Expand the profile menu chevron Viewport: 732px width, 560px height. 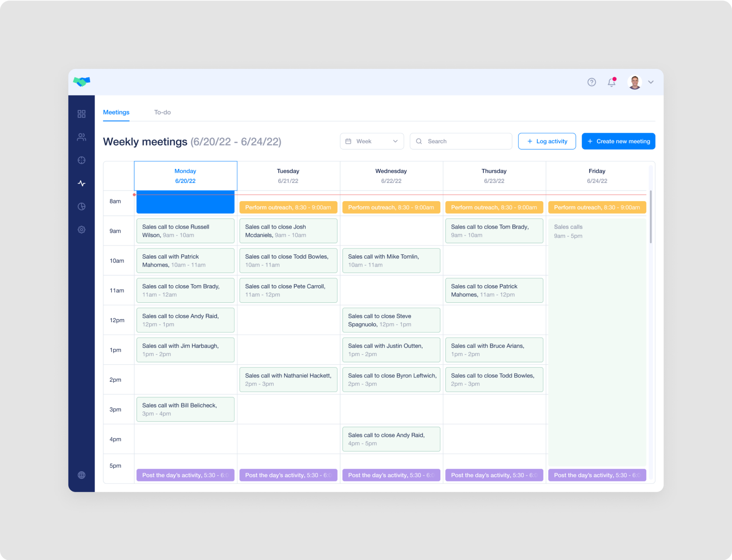651,82
